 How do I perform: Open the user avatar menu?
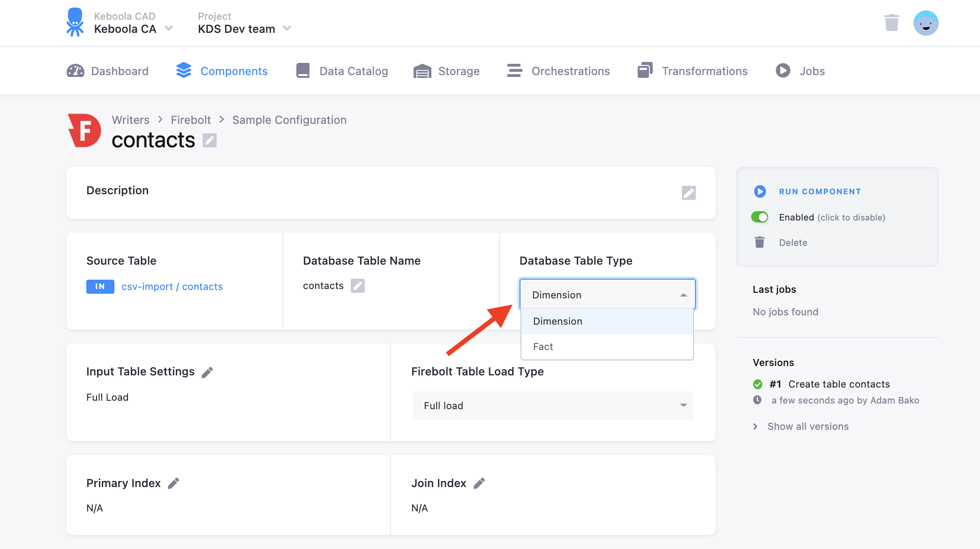[x=926, y=23]
